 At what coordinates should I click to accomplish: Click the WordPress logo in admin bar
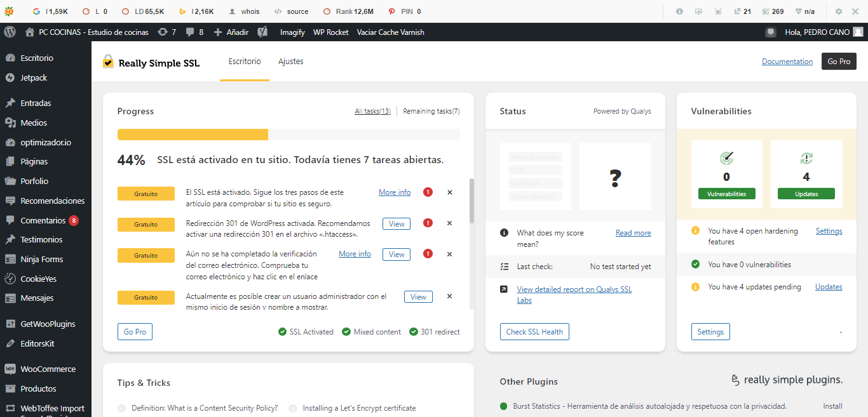[10, 32]
